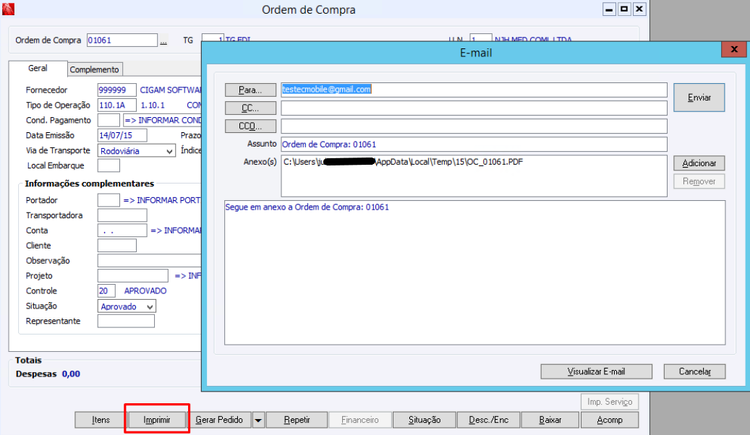This screenshot has height=435, width=750.
Task: Click Visualizar E-mail button
Action: pos(596,371)
